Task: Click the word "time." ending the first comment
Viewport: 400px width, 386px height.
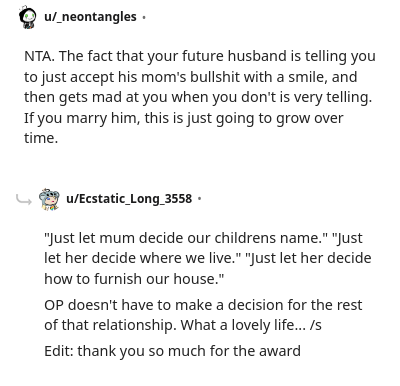Action: point(41,138)
